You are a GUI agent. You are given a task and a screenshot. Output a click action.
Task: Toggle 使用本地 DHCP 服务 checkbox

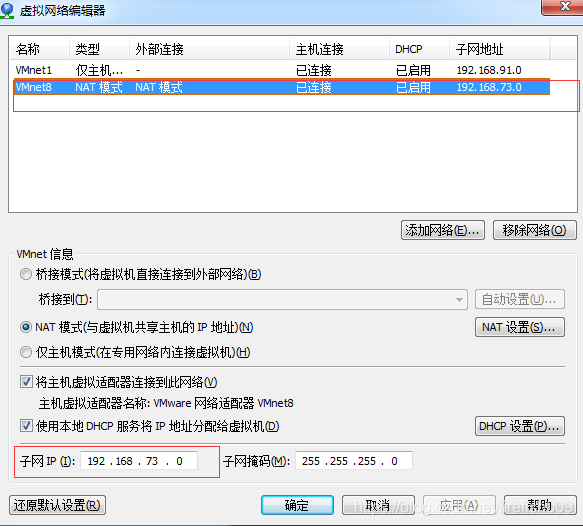click(26, 426)
